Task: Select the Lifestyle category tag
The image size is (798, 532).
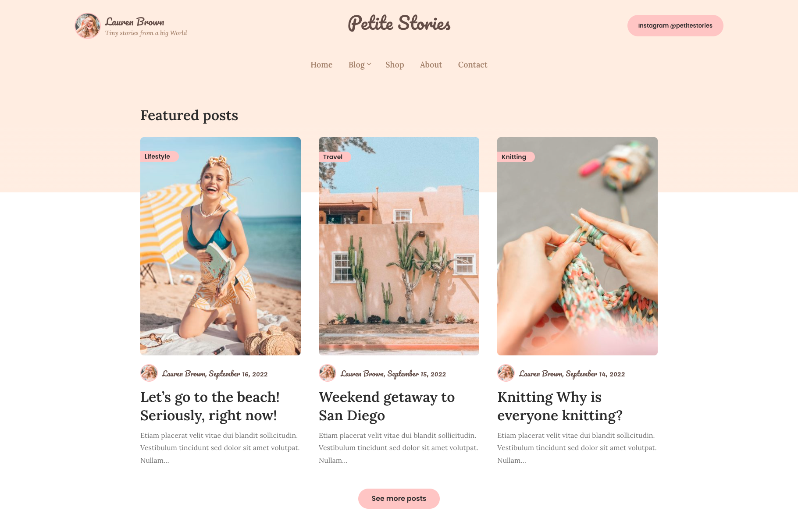Action: [159, 156]
